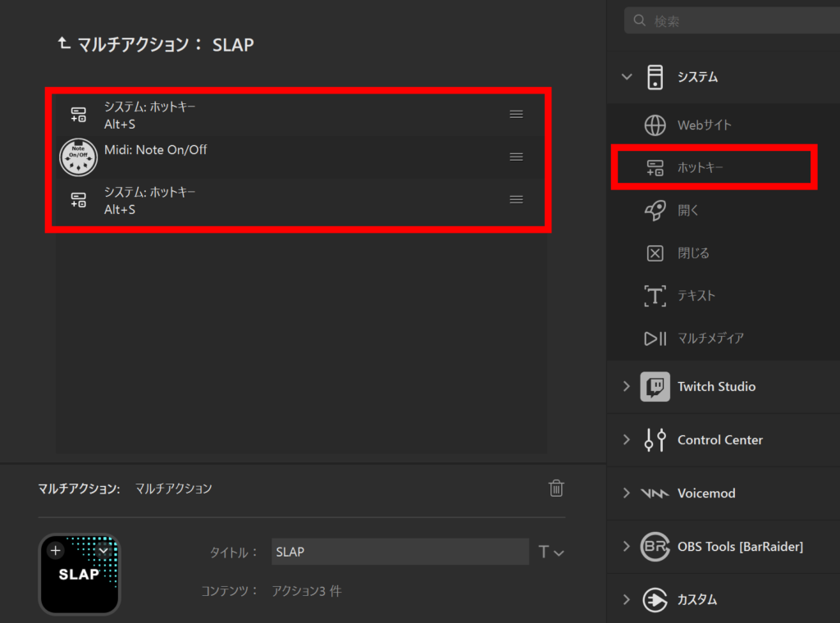Click the plus icon on SLAP thumbnail

(56, 551)
